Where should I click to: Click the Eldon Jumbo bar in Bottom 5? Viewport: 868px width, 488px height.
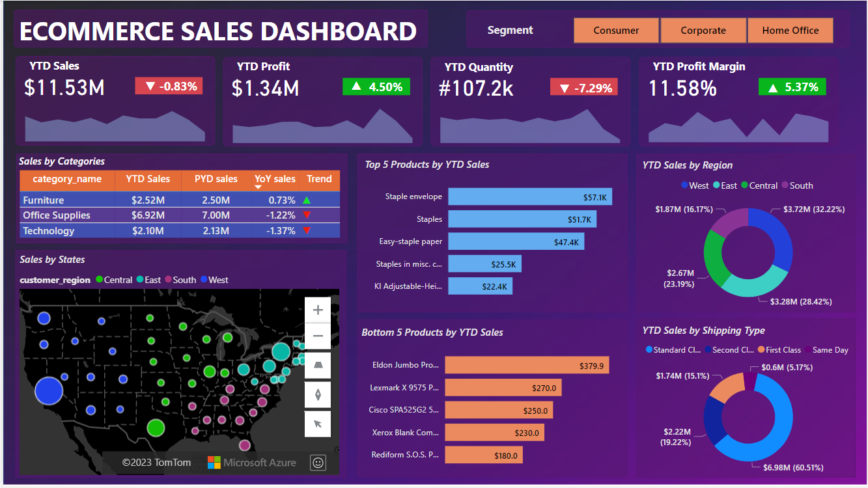(527, 366)
